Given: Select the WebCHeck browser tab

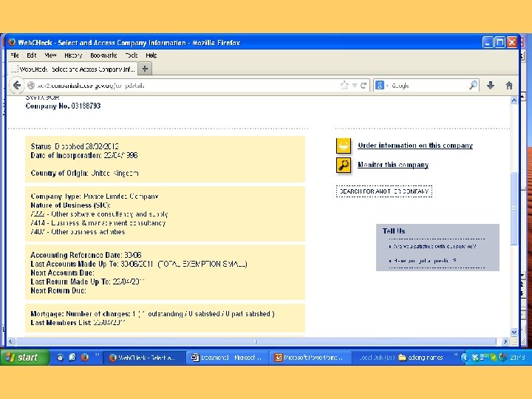Looking at the screenshot, I should [73, 69].
